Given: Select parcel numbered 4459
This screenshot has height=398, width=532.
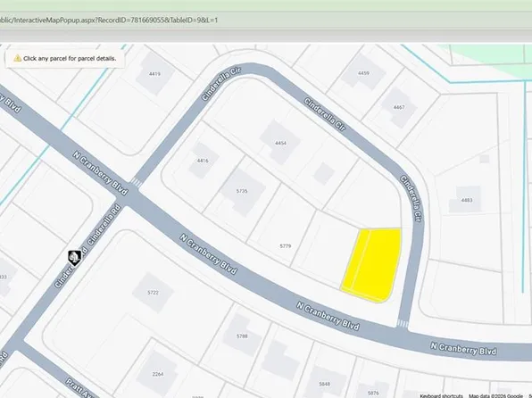Looking at the screenshot, I should click(x=363, y=73).
